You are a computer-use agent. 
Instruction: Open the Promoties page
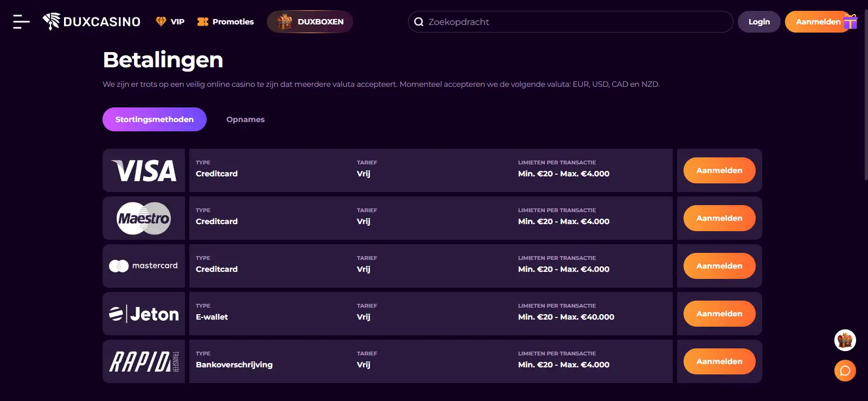(226, 22)
